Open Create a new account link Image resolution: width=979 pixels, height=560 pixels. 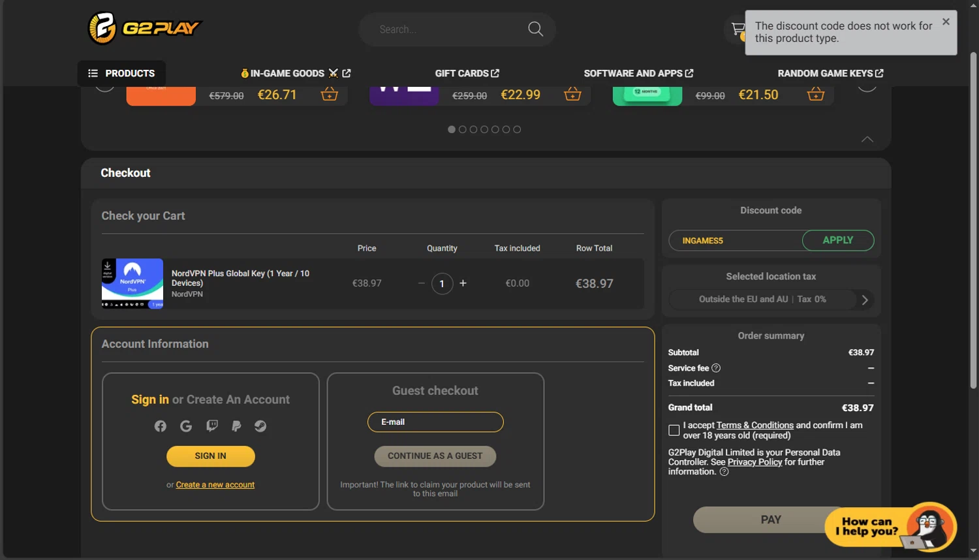(x=215, y=485)
